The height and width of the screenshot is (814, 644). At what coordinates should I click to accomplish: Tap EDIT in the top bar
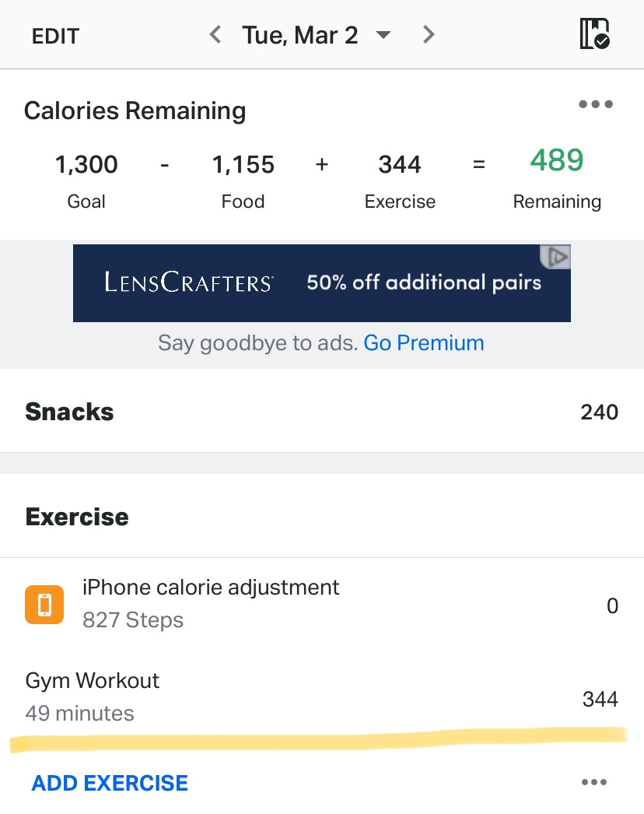tap(55, 37)
